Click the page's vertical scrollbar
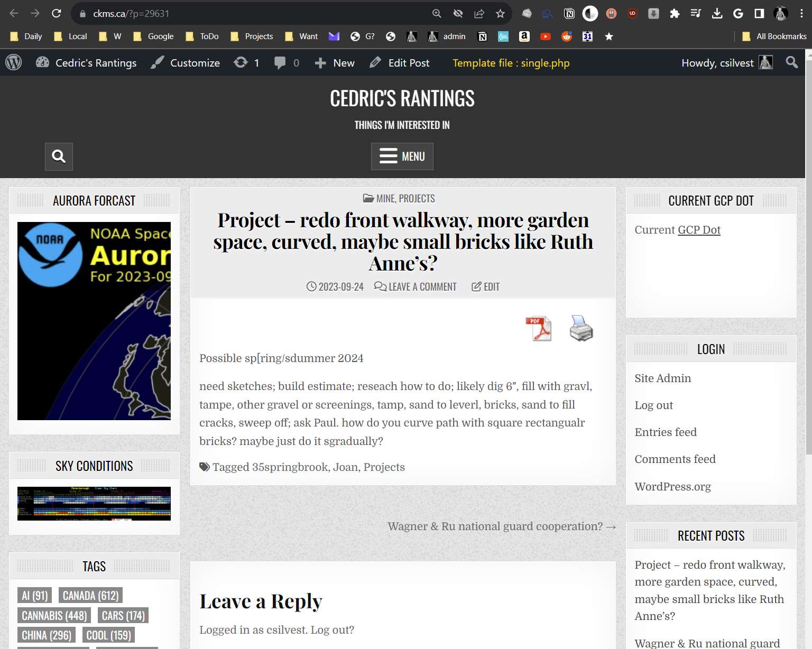The width and height of the screenshot is (812, 649). coord(808,264)
